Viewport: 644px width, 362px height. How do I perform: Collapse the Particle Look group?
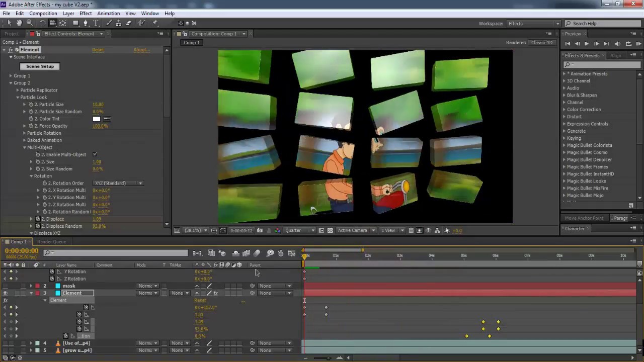[18, 98]
